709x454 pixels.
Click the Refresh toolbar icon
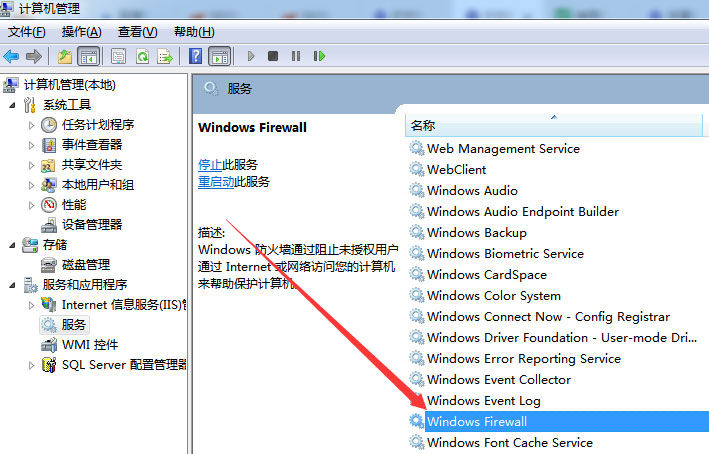[x=142, y=56]
